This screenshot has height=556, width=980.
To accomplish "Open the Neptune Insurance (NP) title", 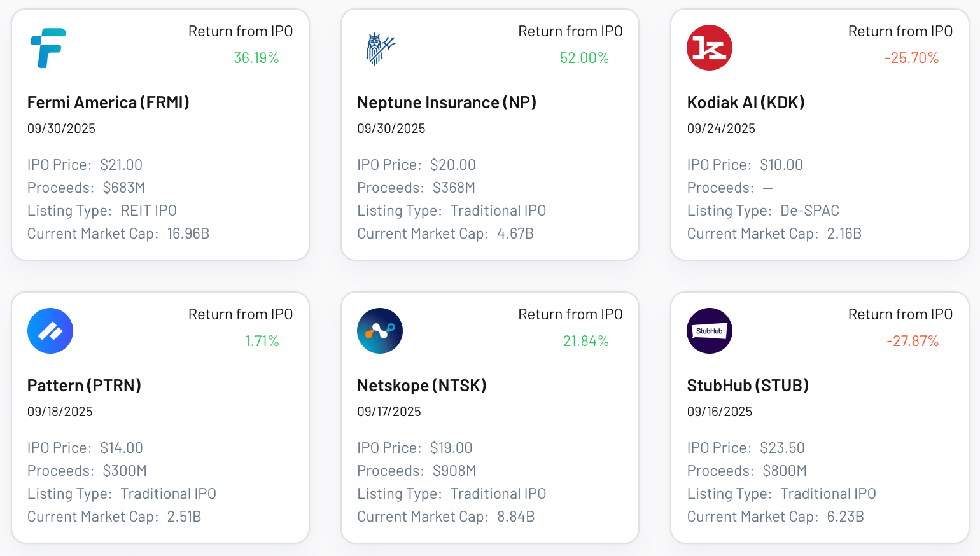I will (x=446, y=102).
